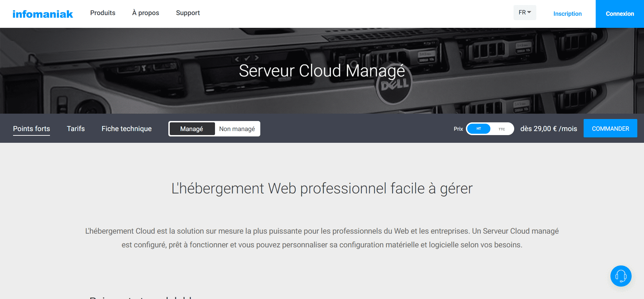Viewport: 644px width, 299px height.
Task: Open the À propos menu
Action: tap(146, 13)
